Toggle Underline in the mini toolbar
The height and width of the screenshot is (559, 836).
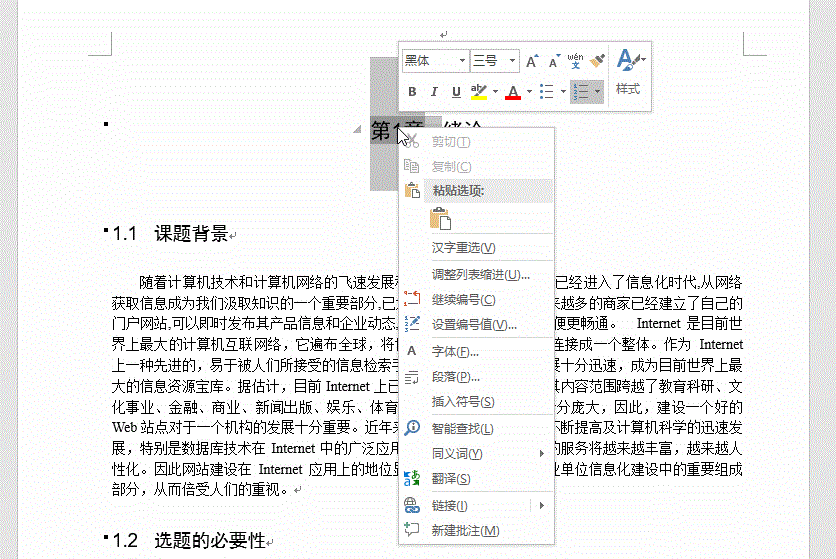pos(456,92)
